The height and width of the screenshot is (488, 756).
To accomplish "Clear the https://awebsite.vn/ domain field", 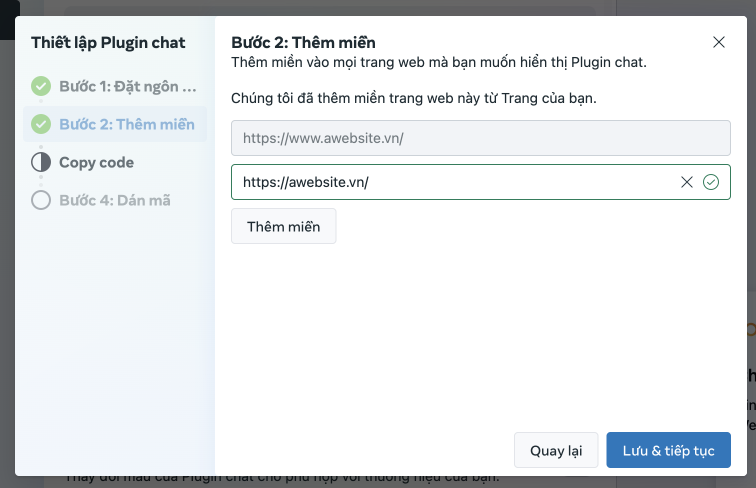I will [x=686, y=182].
